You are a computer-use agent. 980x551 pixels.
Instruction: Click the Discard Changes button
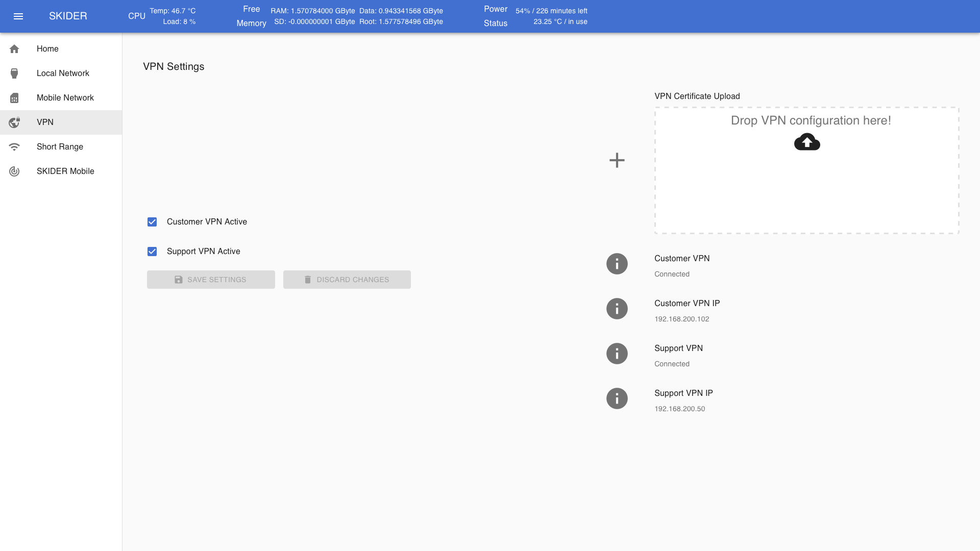pyautogui.click(x=347, y=280)
